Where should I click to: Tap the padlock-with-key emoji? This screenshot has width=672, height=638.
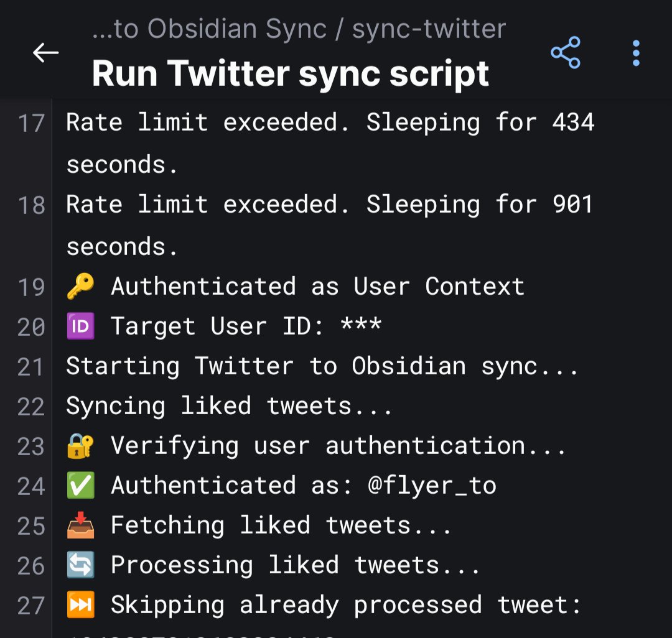pyautogui.click(x=80, y=446)
